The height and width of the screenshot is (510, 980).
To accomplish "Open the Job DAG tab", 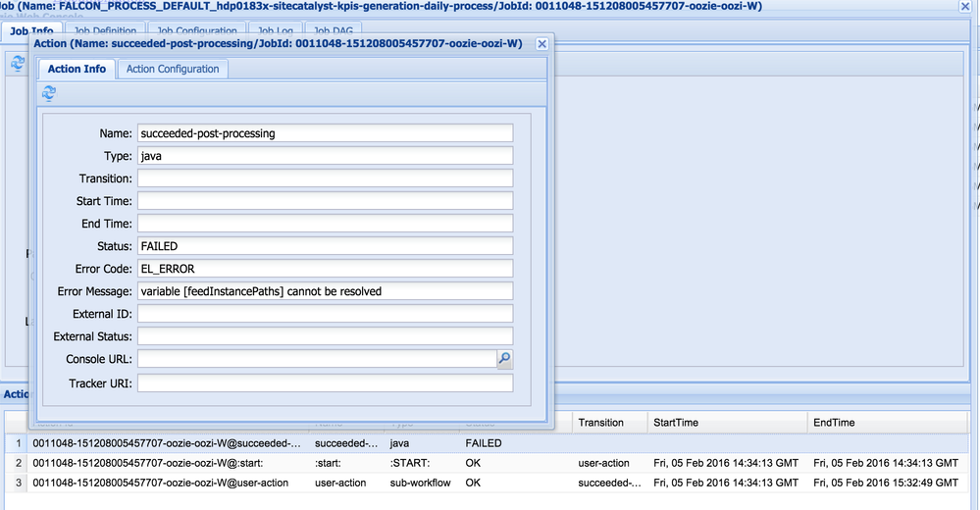I will point(334,30).
